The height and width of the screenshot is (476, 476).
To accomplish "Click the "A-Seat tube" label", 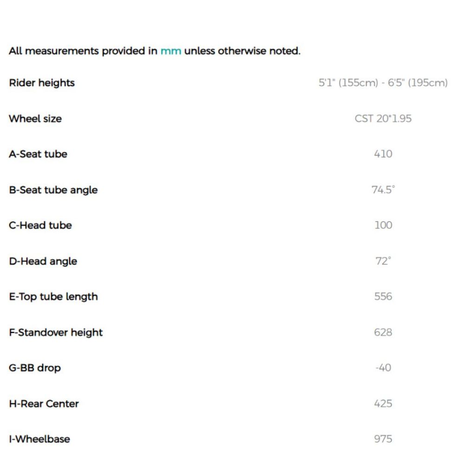I will (x=38, y=154).
